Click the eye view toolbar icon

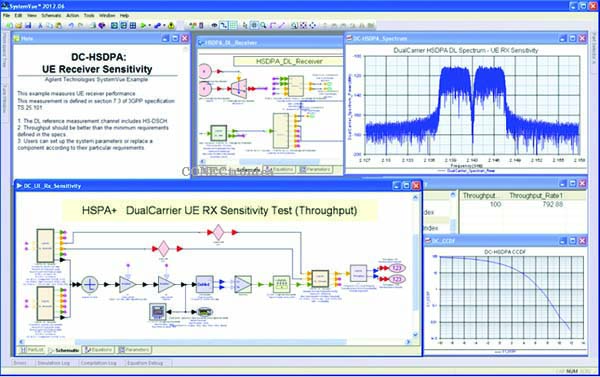pos(214,26)
